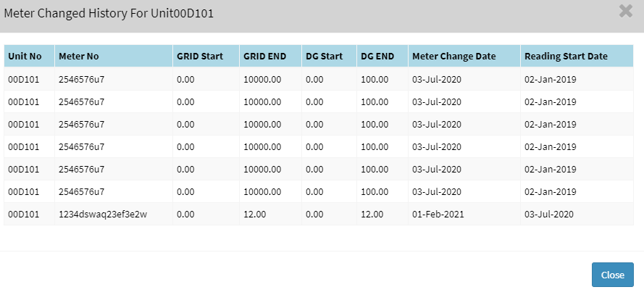Click the Meter Change Date column header

[x=453, y=57]
